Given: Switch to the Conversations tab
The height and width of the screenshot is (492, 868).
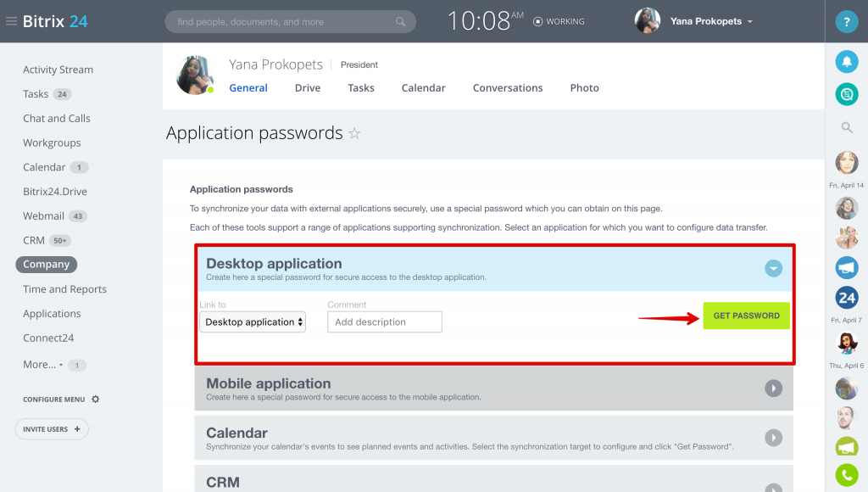Looking at the screenshot, I should [x=508, y=88].
